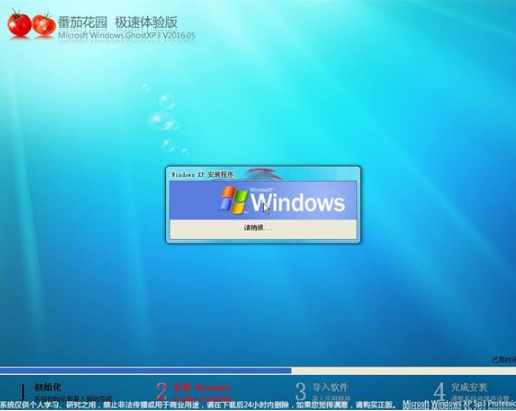This screenshot has height=411, width=516.
Task: Click the 请稍候... message
Action: click(258, 228)
